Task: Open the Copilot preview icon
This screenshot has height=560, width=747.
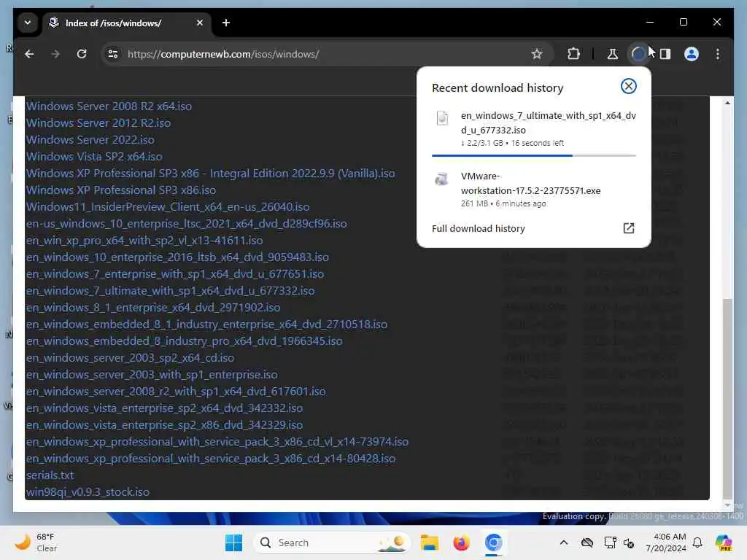Action: (x=723, y=542)
